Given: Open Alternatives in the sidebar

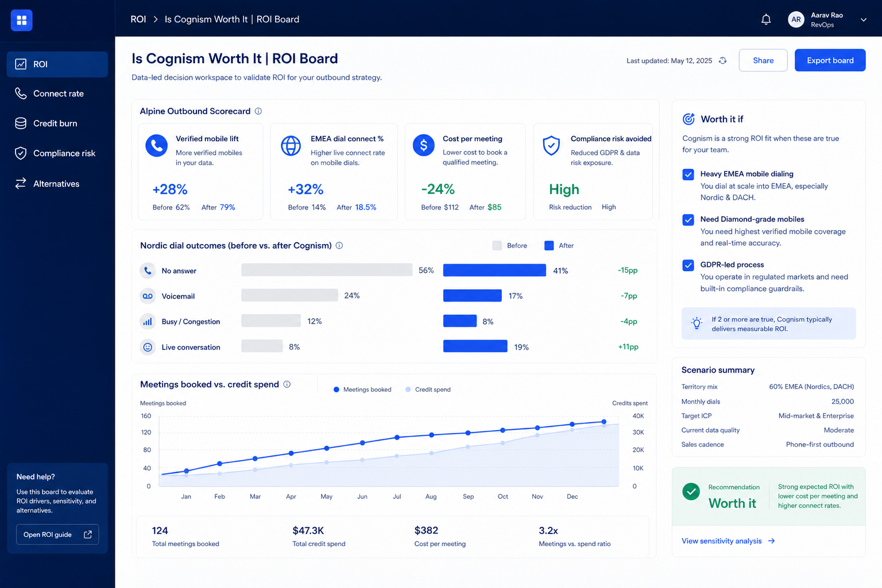Looking at the screenshot, I should pos(57,184).
